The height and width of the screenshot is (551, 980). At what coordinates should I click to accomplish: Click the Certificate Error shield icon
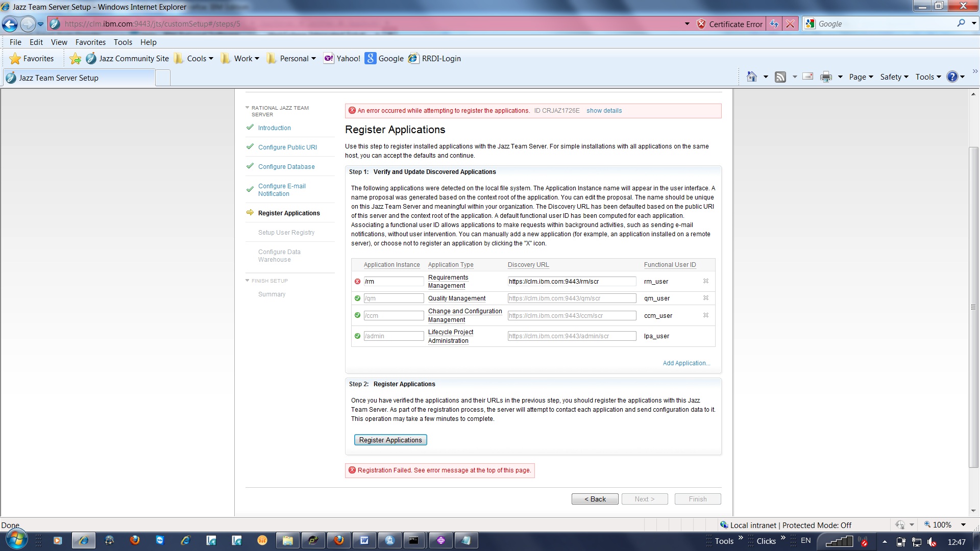point(701,24)
